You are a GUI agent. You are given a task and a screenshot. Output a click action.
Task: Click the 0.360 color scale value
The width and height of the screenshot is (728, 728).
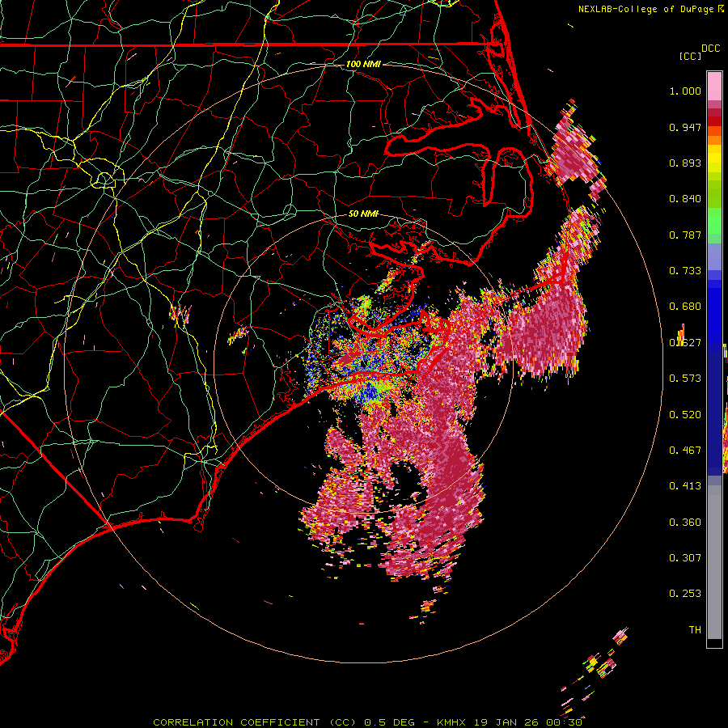[x=685, y=523]
